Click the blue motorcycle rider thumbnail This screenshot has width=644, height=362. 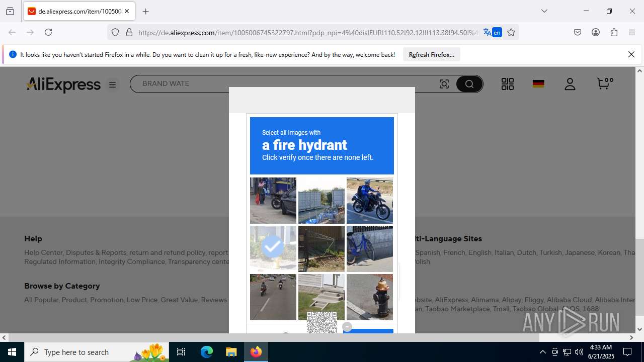370,201
